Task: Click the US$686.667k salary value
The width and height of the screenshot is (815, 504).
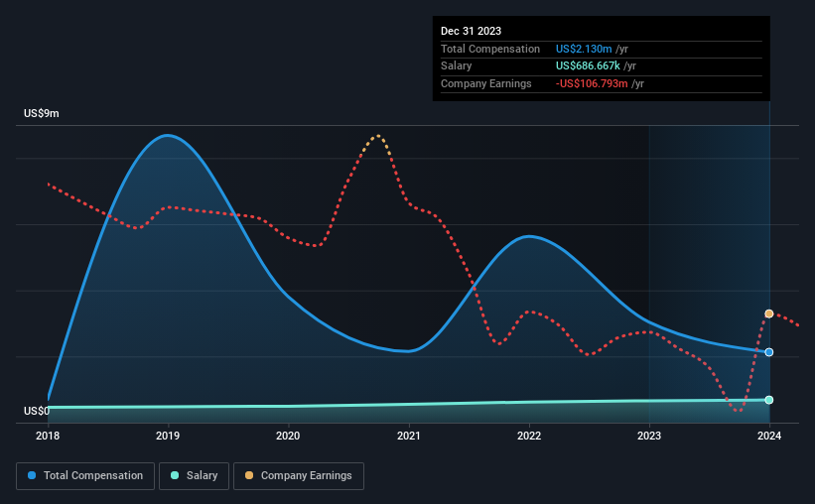Action: pos(588,66)
